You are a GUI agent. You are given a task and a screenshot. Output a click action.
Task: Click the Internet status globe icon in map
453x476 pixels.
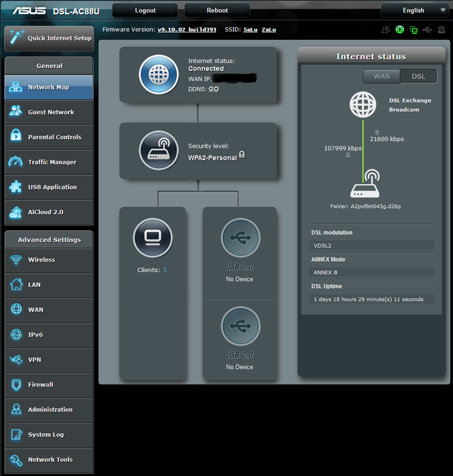tap(158, 74)
